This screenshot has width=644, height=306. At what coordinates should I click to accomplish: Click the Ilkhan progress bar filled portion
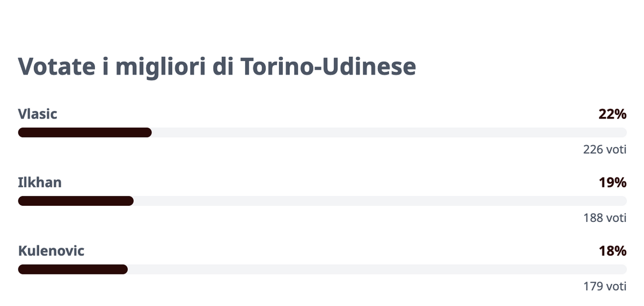tap(76, 201)
